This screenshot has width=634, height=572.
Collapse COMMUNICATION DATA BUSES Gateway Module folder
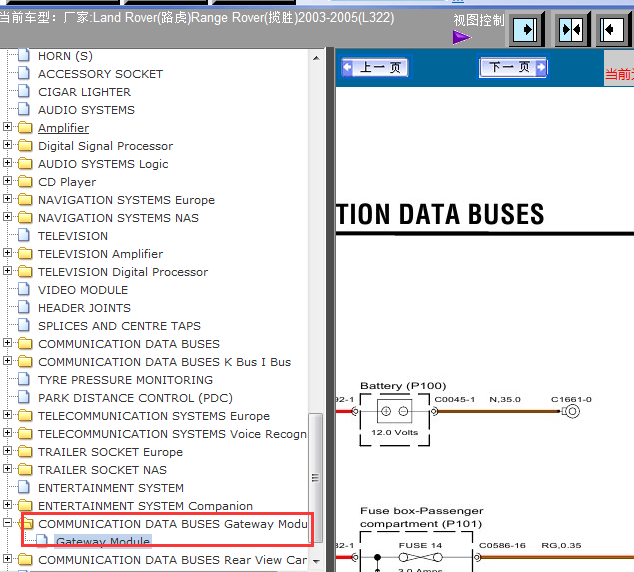pyautogui.click(x=7, y=523)
